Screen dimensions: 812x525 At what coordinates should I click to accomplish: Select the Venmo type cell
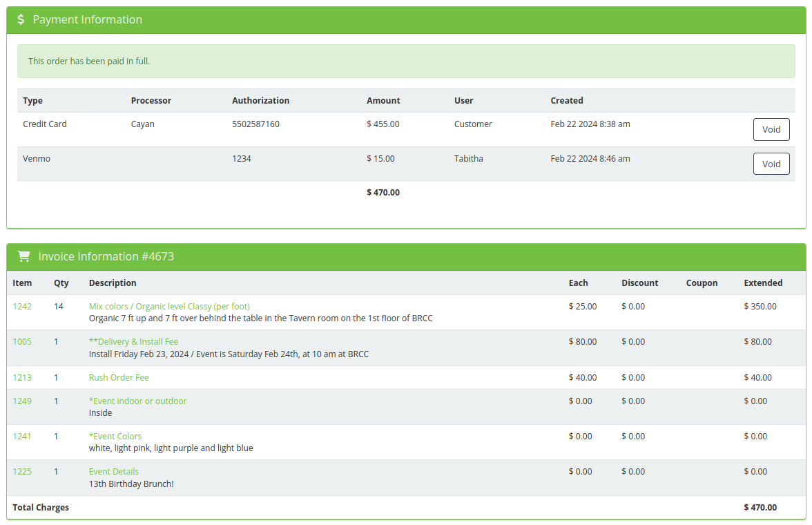[36, 159]
